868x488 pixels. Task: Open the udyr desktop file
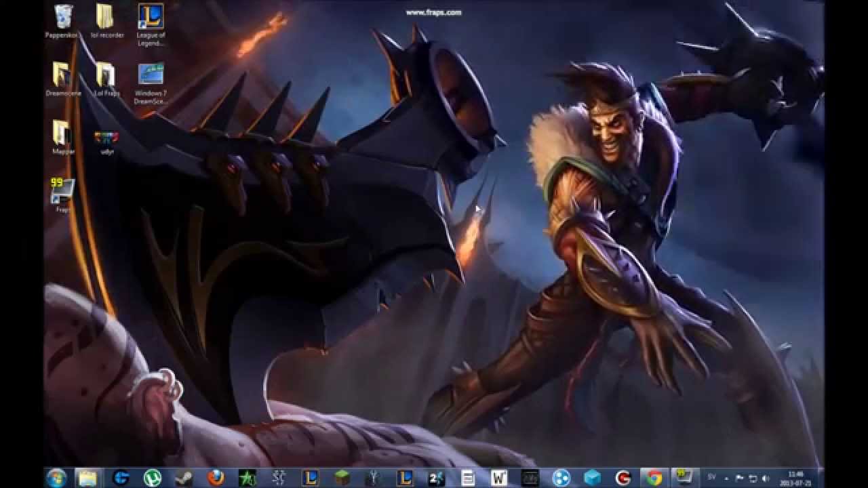[x=106, y=141]
